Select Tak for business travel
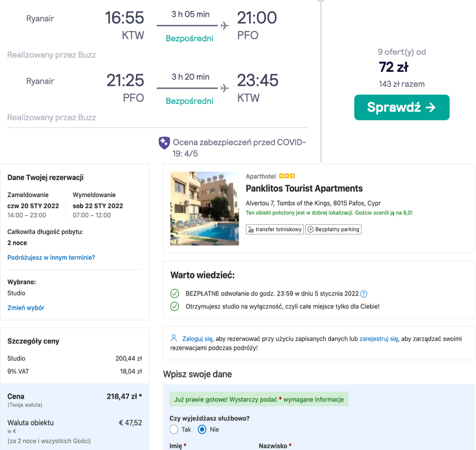 point(174,429)
